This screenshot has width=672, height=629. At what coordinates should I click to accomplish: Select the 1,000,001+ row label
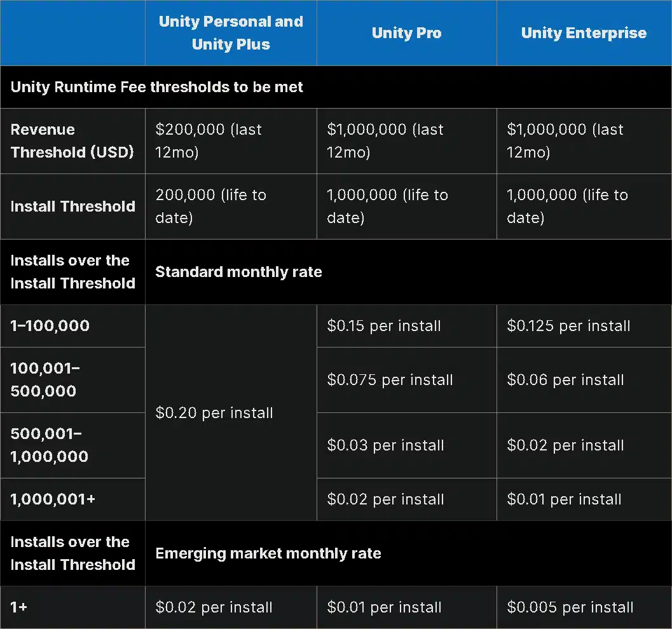tap(73, 499)
